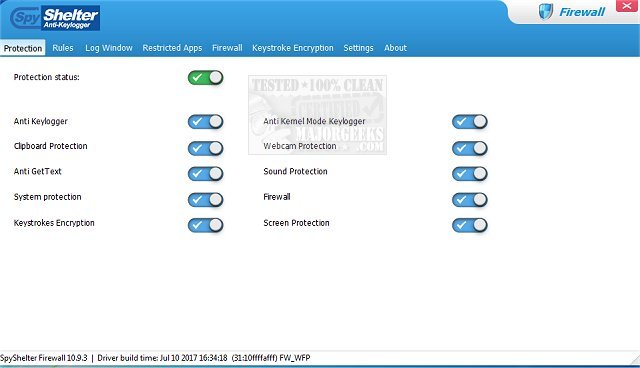Click the 'Screen Protection' label

296,223
